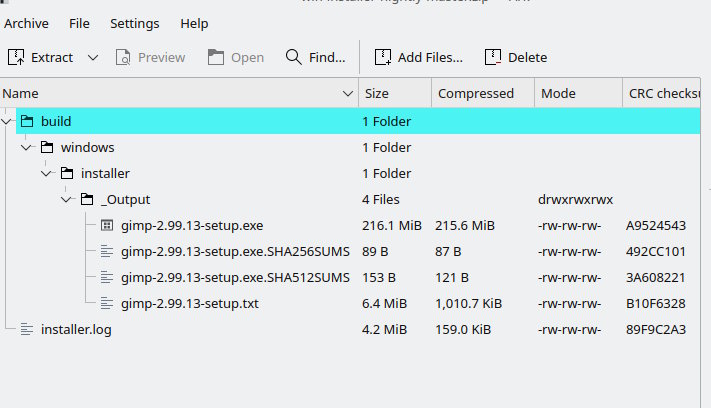Image resolution: width=711 pixels, height=408 pixels.
Task: Select the SHA256SUMS file icon
Action: (x=107, y=251)
